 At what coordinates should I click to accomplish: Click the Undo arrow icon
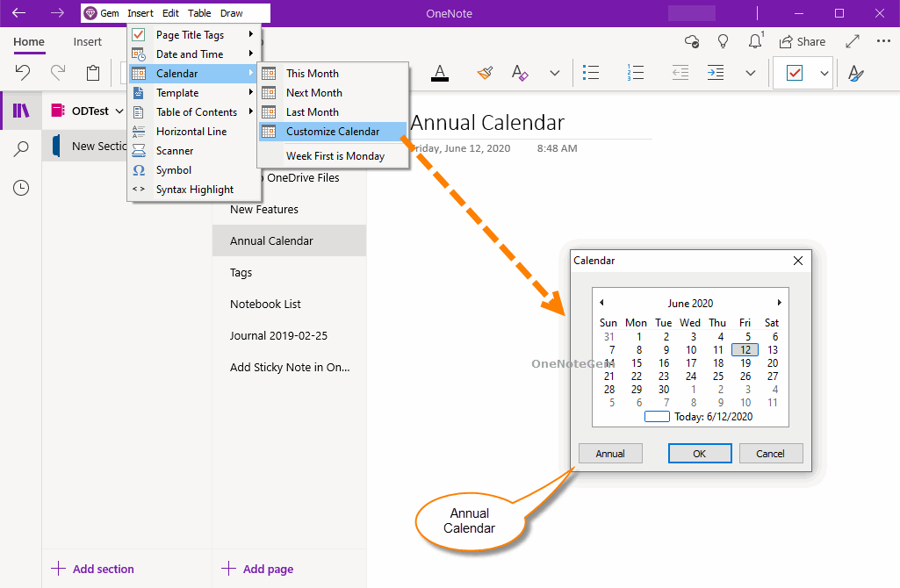tap(22, 72)
